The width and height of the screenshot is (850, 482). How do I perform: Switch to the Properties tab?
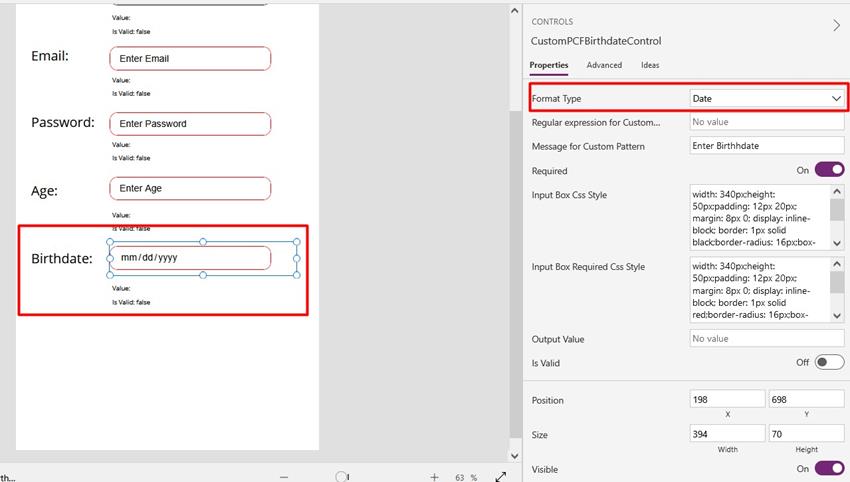coord(549,65)
